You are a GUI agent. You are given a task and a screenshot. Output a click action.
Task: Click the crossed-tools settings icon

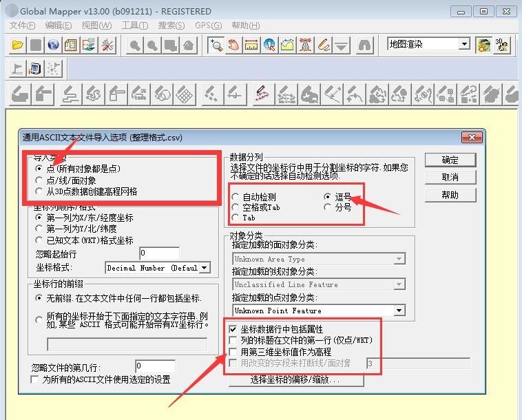[x=107, y=45]
